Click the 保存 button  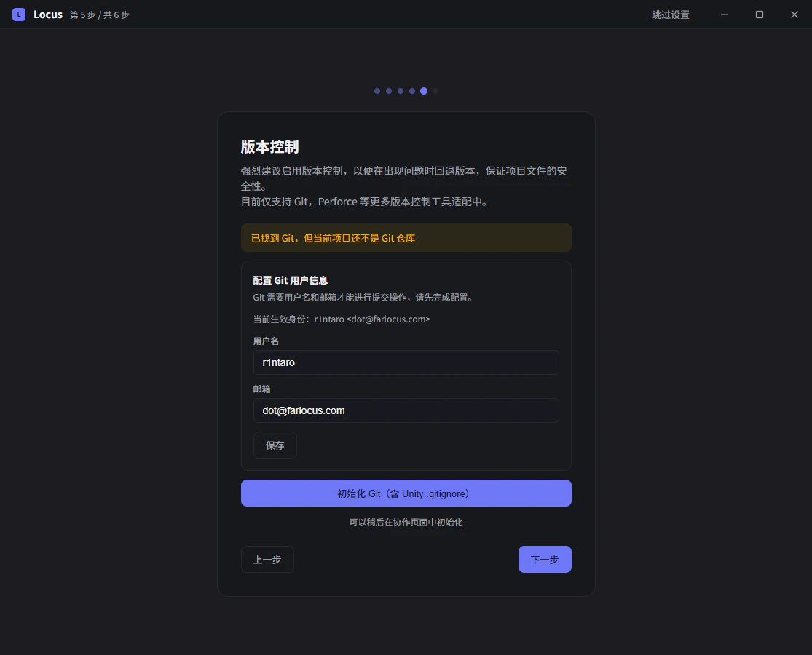pyautogui.click(x=275, y=445)
